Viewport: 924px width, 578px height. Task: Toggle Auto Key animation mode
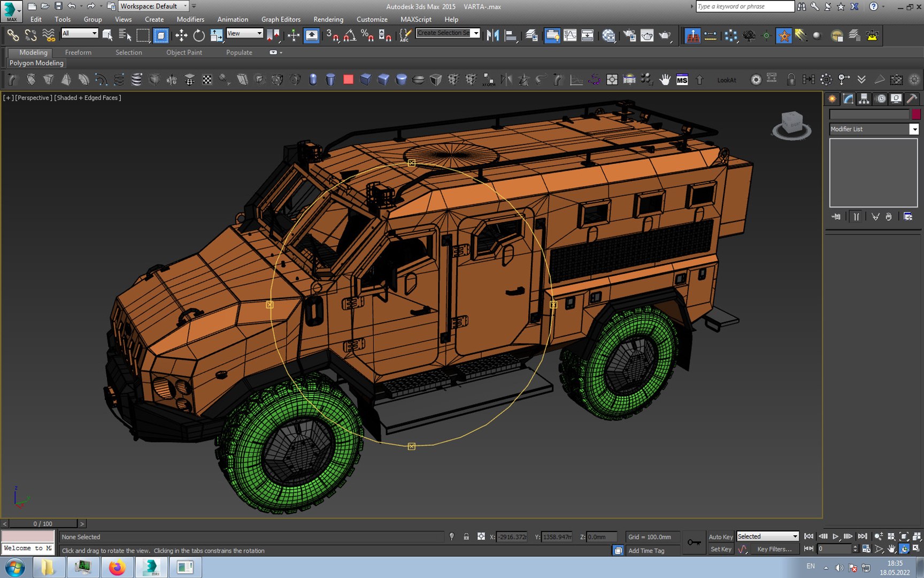[x=720, y=537]
